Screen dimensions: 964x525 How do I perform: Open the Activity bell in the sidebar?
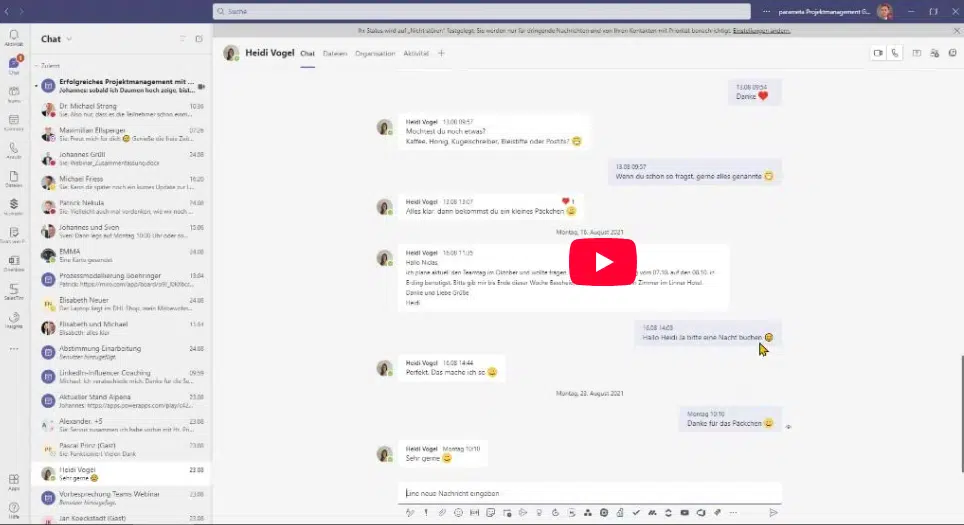pyautogui.click(x=14, y=38)
